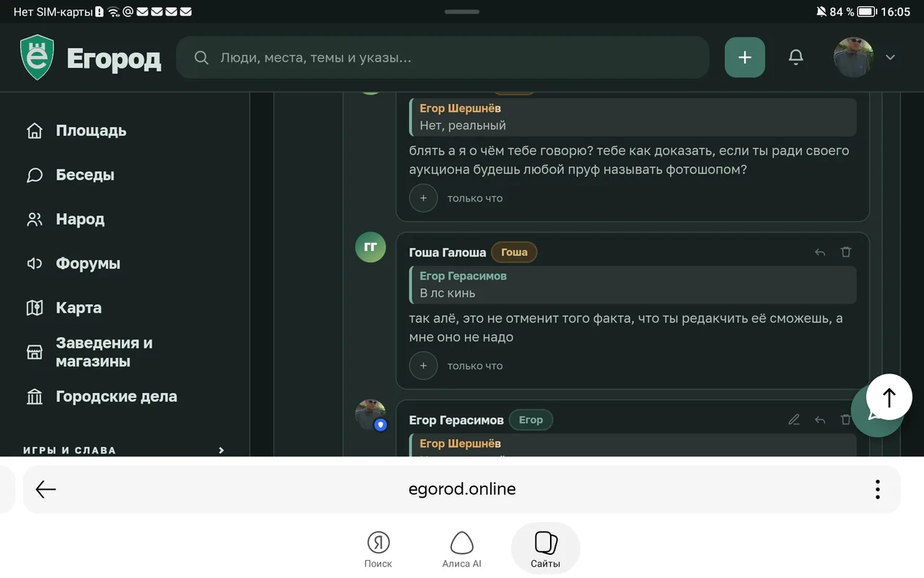
Task: Reply to Гоша Галоша's comment
Action: click(820, 252)
